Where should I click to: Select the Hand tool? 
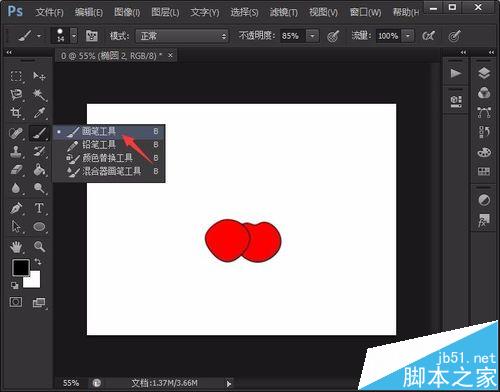coord(16,247)
